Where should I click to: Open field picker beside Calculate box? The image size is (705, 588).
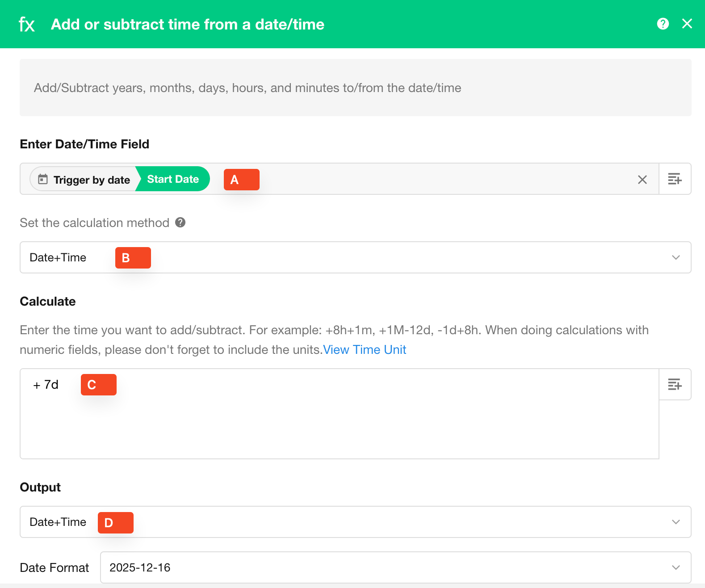pos(675,384)
